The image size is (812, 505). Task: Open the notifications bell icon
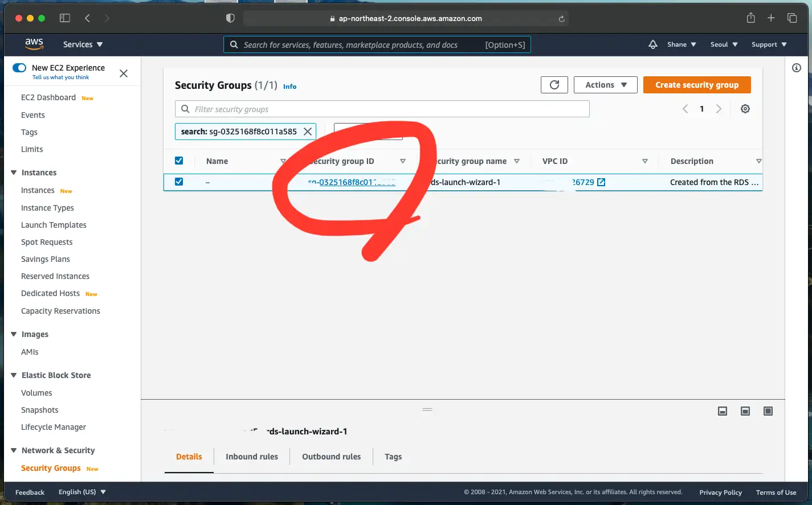pos(653,44)
